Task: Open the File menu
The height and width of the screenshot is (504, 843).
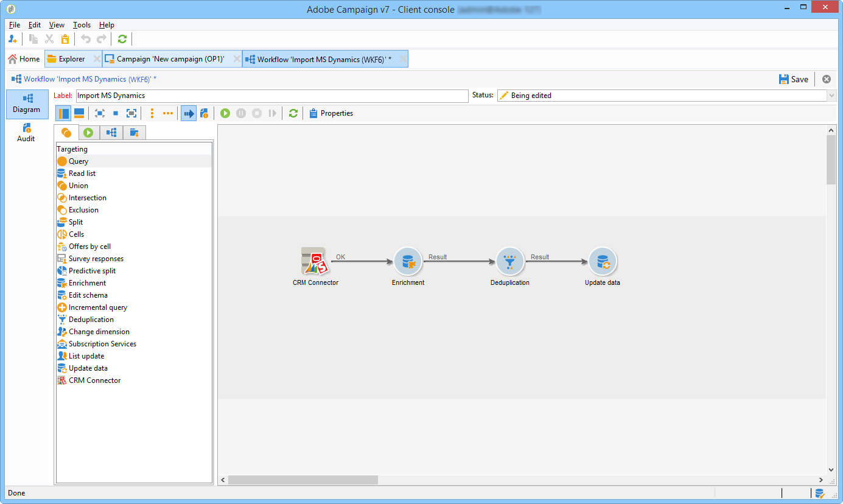Action: pos(15,25)
